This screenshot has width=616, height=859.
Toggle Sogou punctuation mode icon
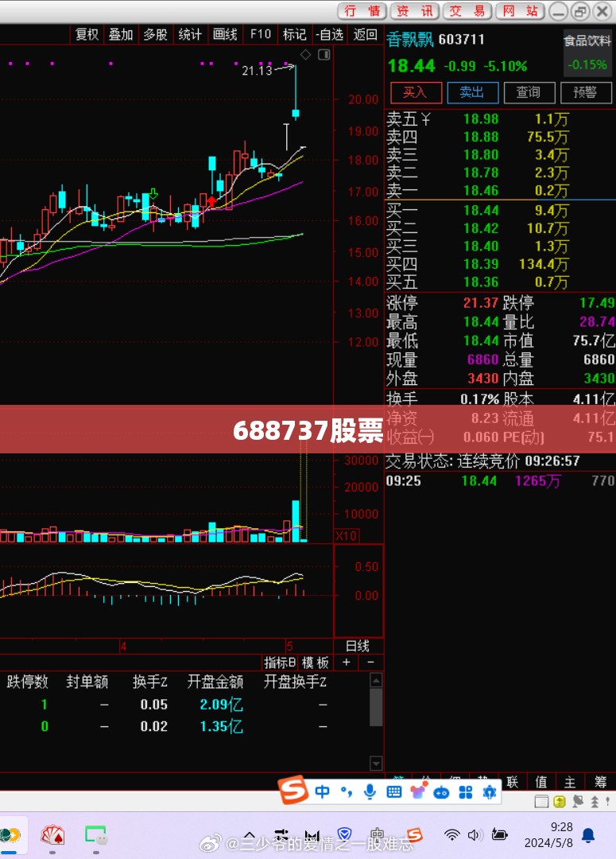(x=346, y=791)
